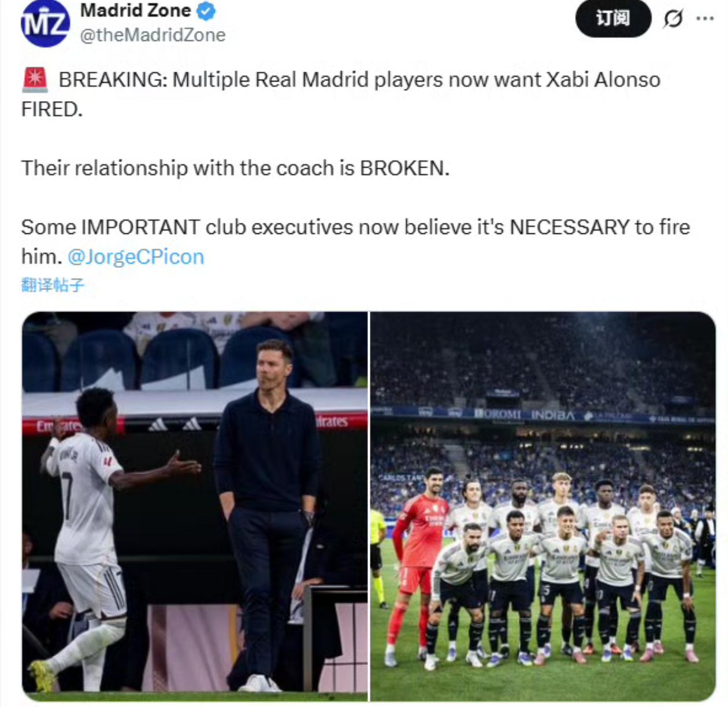Open the Grok slashed-circle icon
The image size is (728, 707).
(673, 19)
